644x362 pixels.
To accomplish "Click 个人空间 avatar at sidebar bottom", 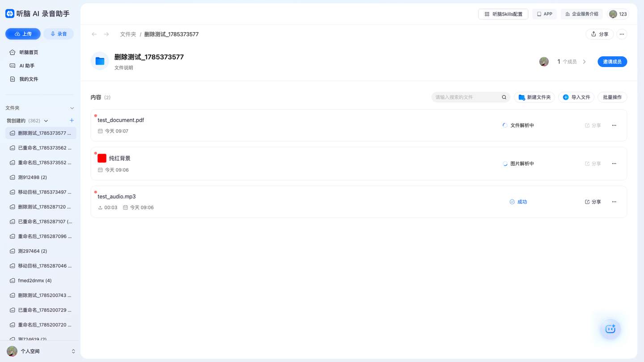I will click(x=12, y=351).
